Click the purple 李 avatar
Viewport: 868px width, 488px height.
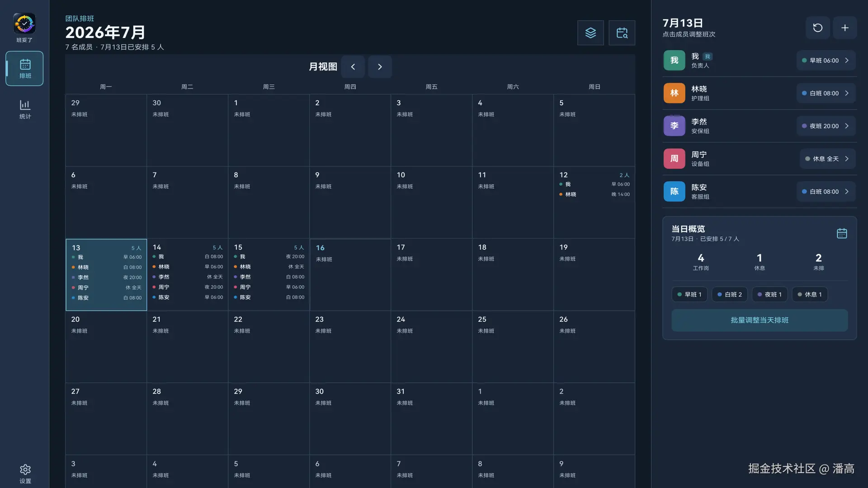coord(674,126)
